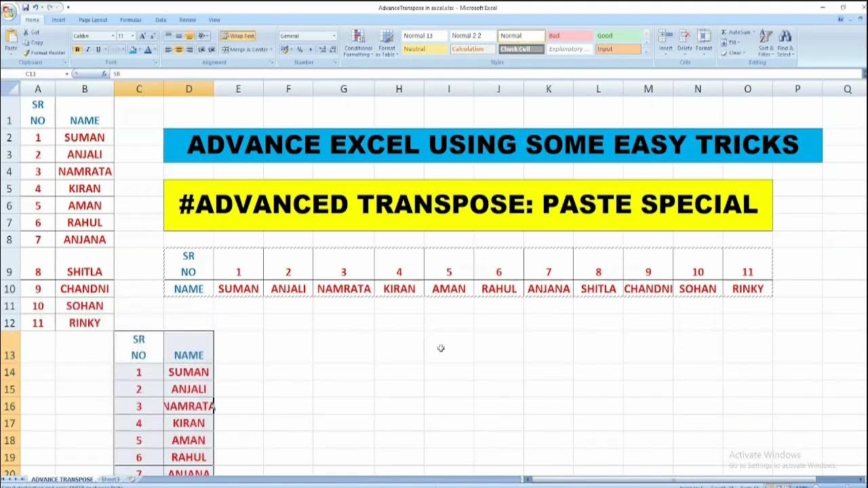Toggle Underline formatting
This screenshot has width=868, height=488.
click(x=98, y=49)
